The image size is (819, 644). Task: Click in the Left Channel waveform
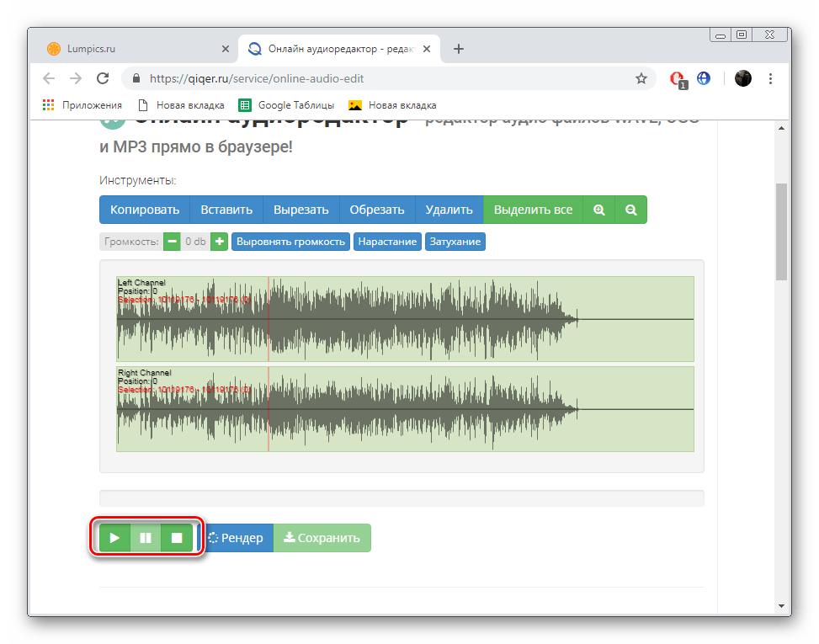click(404, 319)
